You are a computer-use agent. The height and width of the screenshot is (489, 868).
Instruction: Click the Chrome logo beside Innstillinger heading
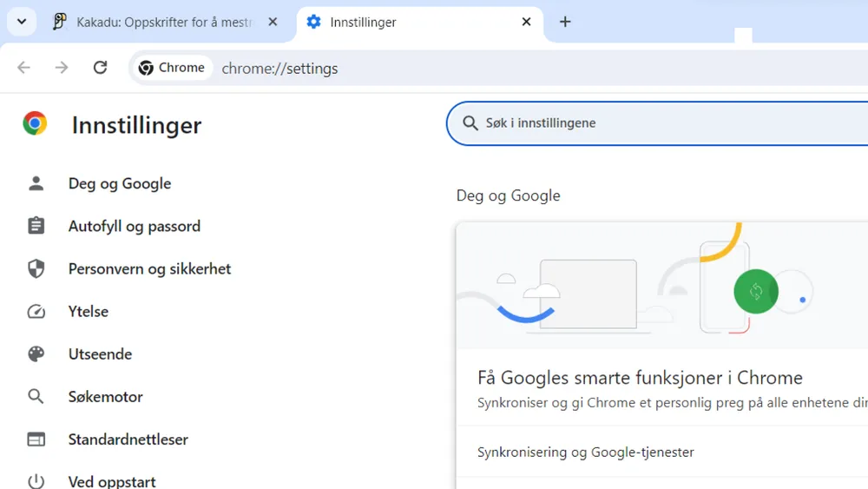coord(35,124)
